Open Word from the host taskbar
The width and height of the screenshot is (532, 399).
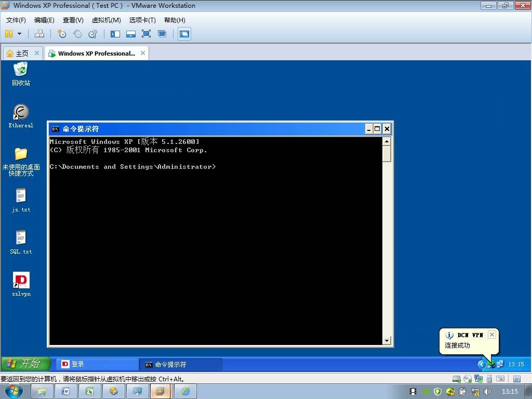65,392
